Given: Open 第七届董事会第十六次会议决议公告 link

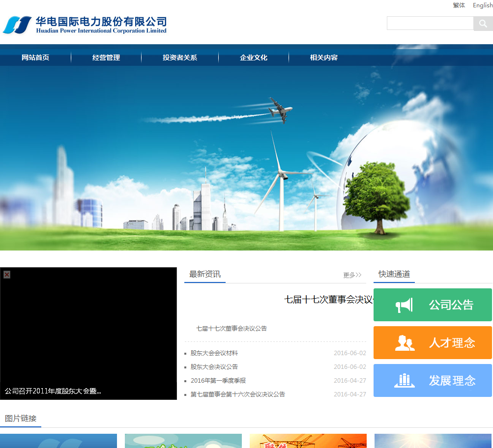Looking at the screenshot, I should (238, 394).
